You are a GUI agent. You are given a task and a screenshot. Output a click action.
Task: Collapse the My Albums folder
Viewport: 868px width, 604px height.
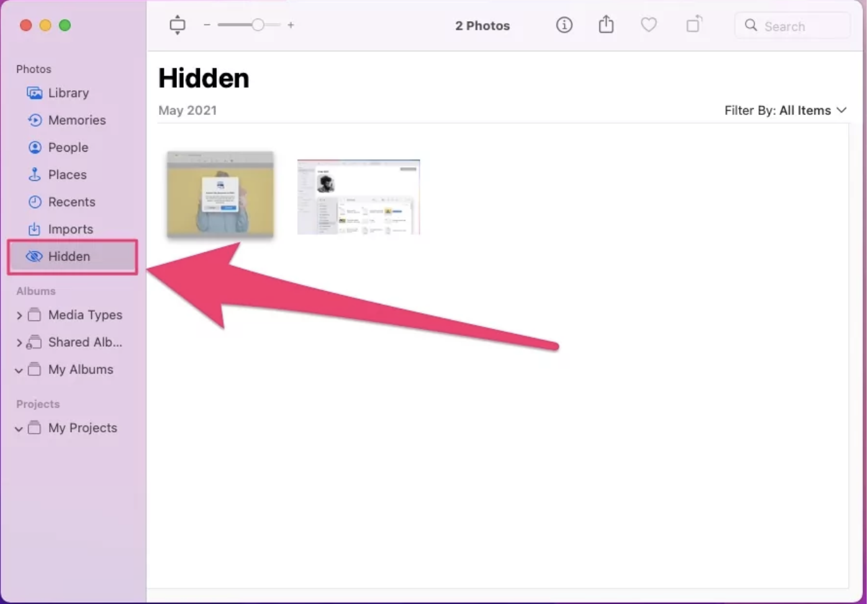pos(19,370)
